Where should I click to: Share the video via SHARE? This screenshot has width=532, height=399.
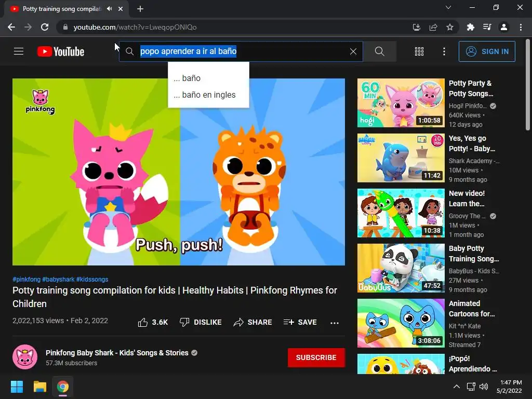tap(253, 322)
